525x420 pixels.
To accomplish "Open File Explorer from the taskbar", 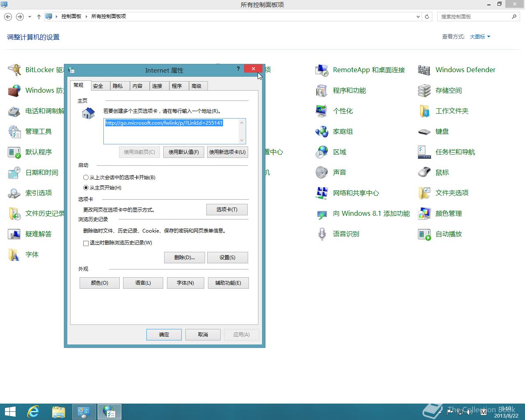I will 59,412.
